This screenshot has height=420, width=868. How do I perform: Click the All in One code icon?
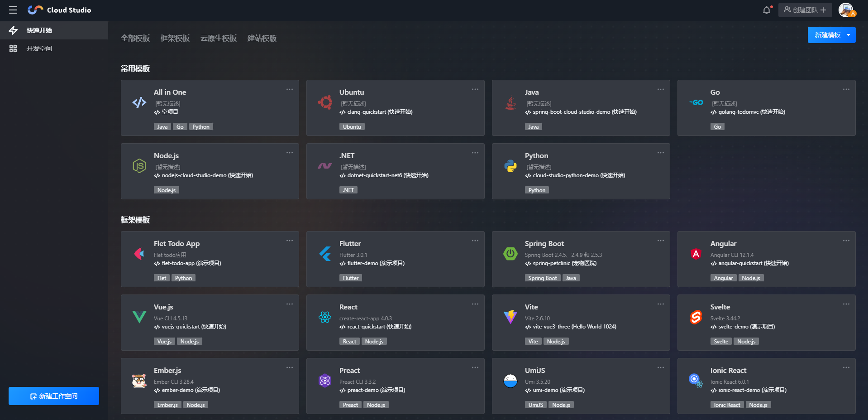coord(139,102)
